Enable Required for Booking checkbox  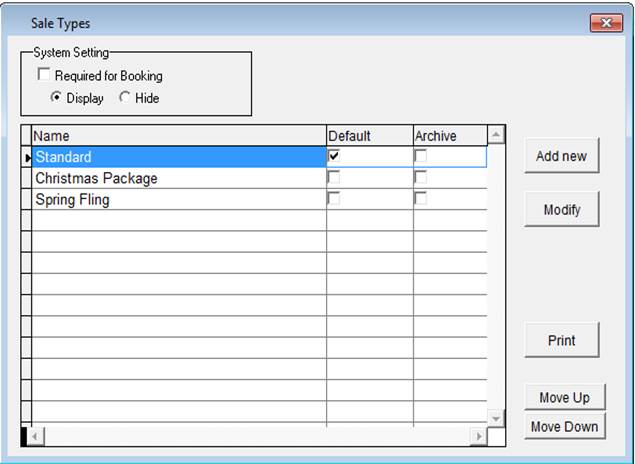click(43, 75)
